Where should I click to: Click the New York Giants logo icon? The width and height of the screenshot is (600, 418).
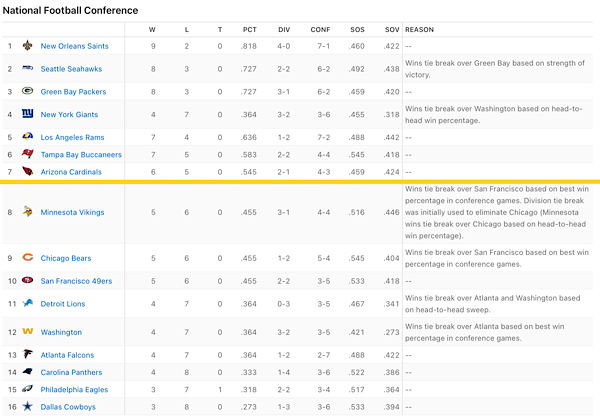click(x=27, y=113)
